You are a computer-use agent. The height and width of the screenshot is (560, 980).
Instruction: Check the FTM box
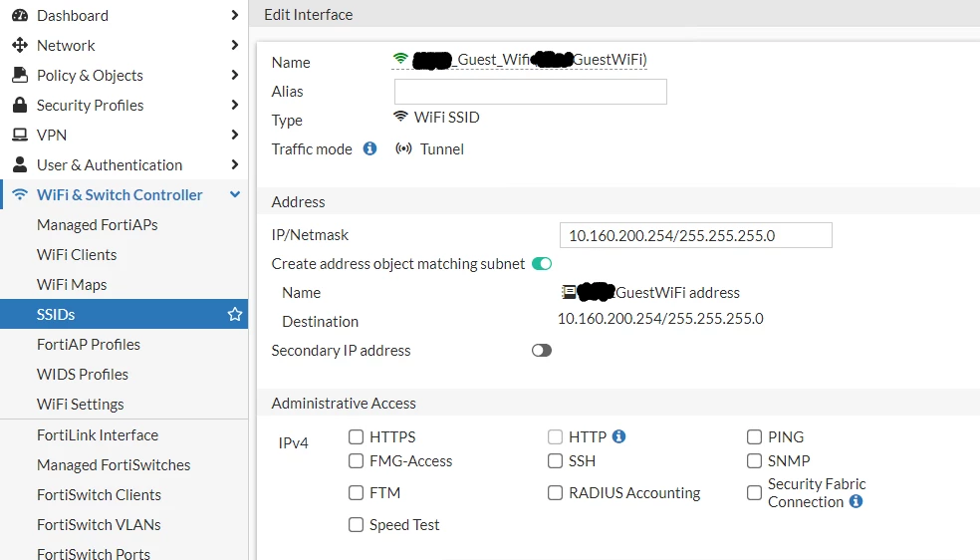[356, 492]
